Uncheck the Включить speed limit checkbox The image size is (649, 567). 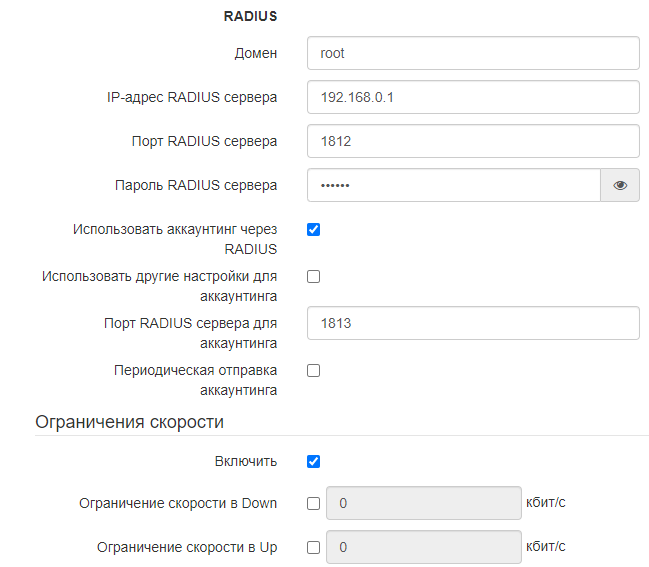(x=313, y=461)
